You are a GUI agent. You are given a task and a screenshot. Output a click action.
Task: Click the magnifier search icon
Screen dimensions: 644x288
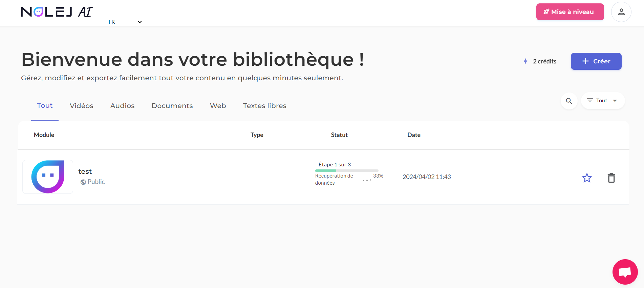[x=569, y=101]
